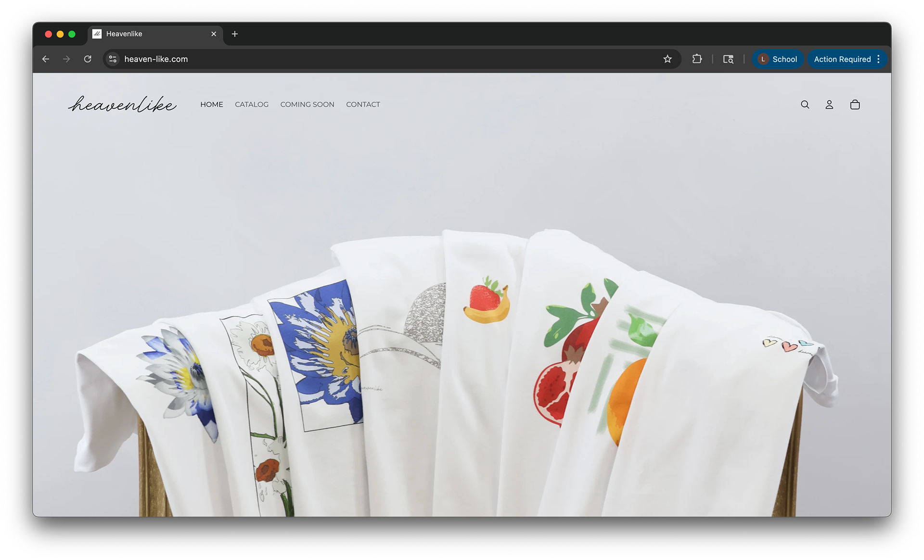Open the site search icon
This screenshot has height=560, width=924.
coord(805,104)
